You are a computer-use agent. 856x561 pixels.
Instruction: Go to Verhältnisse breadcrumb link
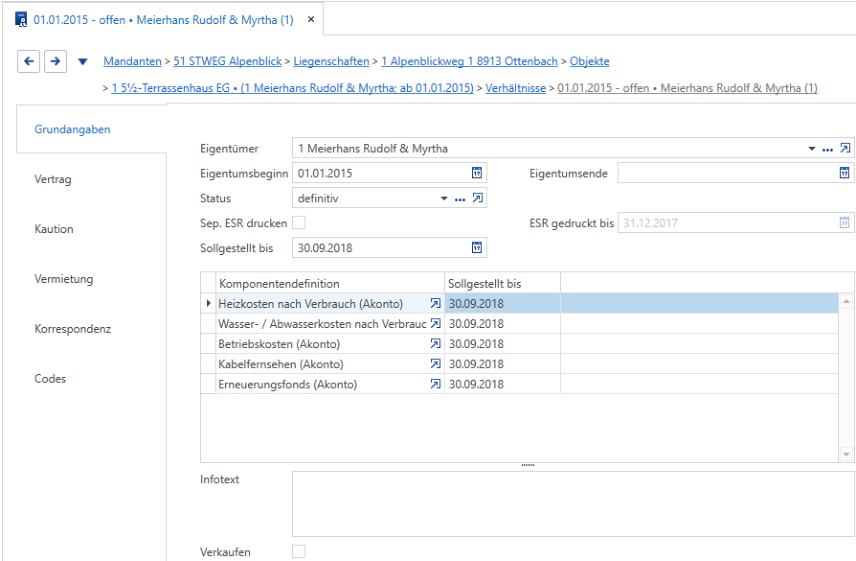pyautogui.click(x=515, y=88)
